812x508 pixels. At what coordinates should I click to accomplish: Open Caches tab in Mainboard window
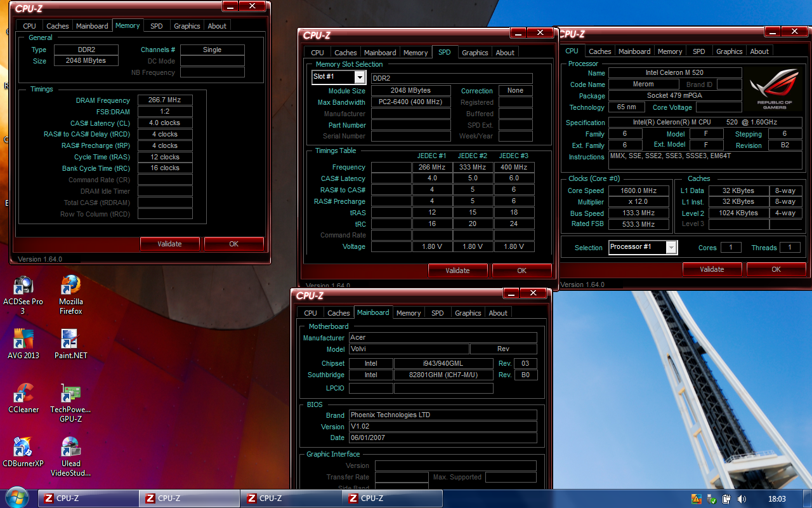point(339,313)
